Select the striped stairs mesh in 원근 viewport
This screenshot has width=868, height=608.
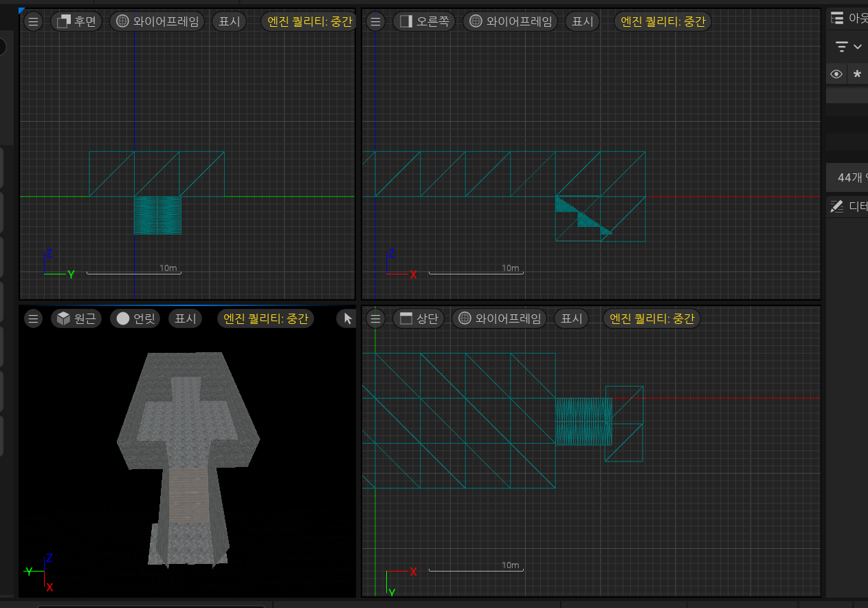click(188, 494)
